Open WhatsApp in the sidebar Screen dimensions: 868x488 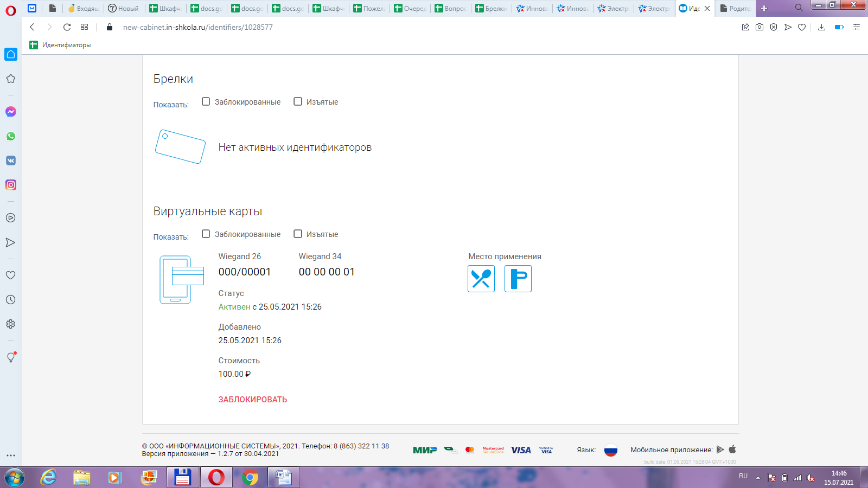(x=11, y=136)
